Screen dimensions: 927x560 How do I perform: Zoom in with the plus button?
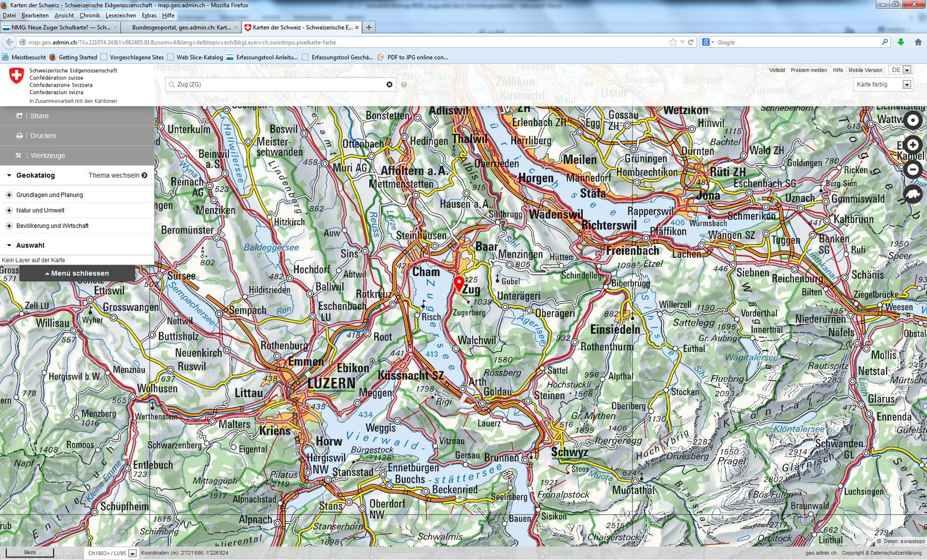913,145
